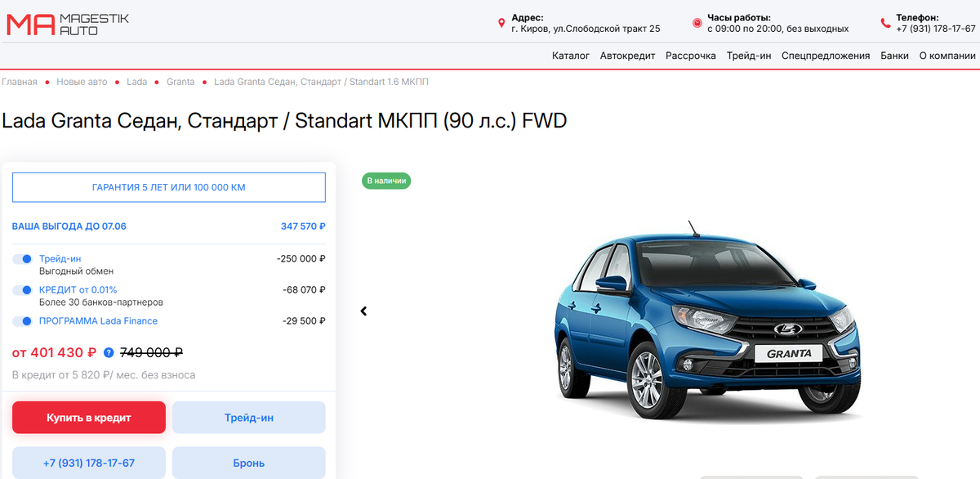The height and width of the screenshot is (479, 980).
Task: Open the Каталог menu item
Action: click(x=571, y=56)
